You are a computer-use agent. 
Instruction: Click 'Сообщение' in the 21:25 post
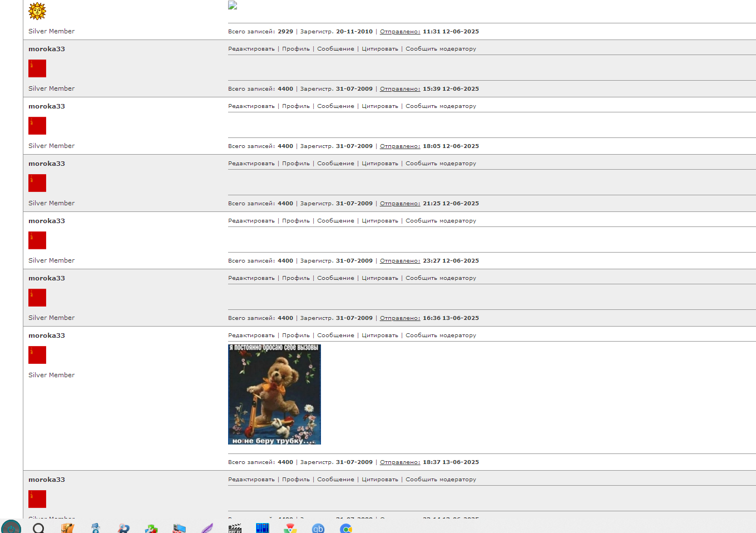pos(335,164)
